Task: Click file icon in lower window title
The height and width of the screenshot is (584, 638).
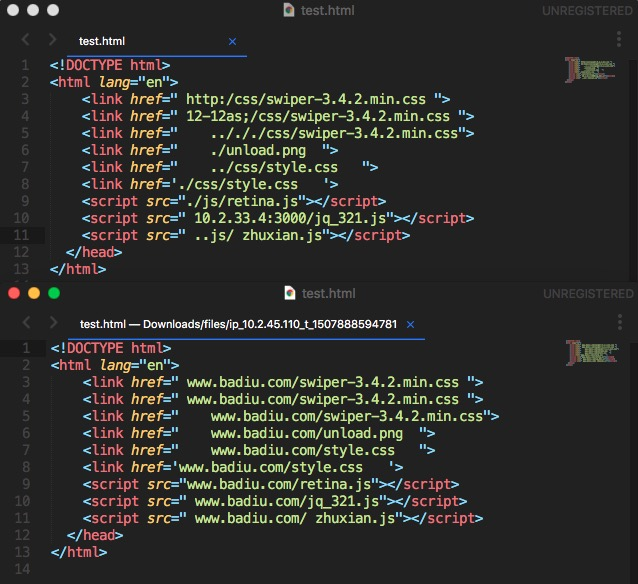Action: click(290, 293)
